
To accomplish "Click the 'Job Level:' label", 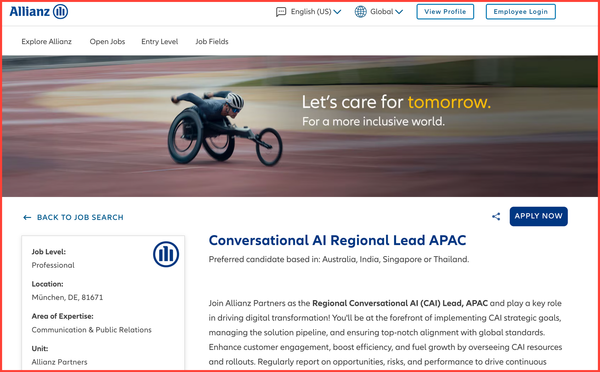I will pyautogui.click(x=49, y=252).
